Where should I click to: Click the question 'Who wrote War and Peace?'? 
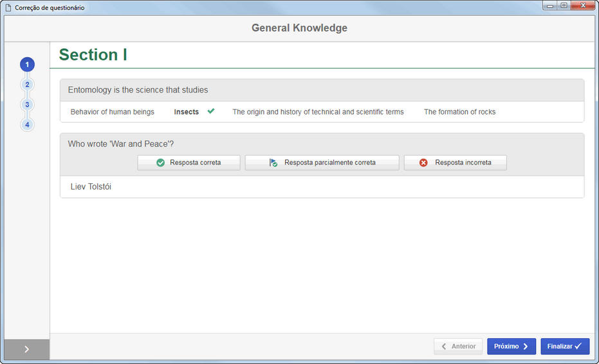pos(121,144)
